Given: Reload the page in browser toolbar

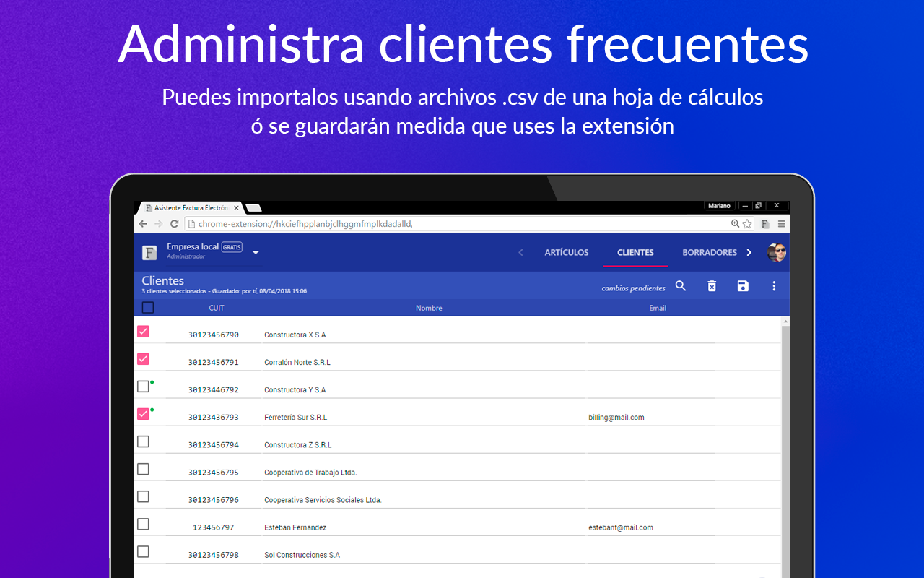Looking at the screenshot, I should point(174,224).
